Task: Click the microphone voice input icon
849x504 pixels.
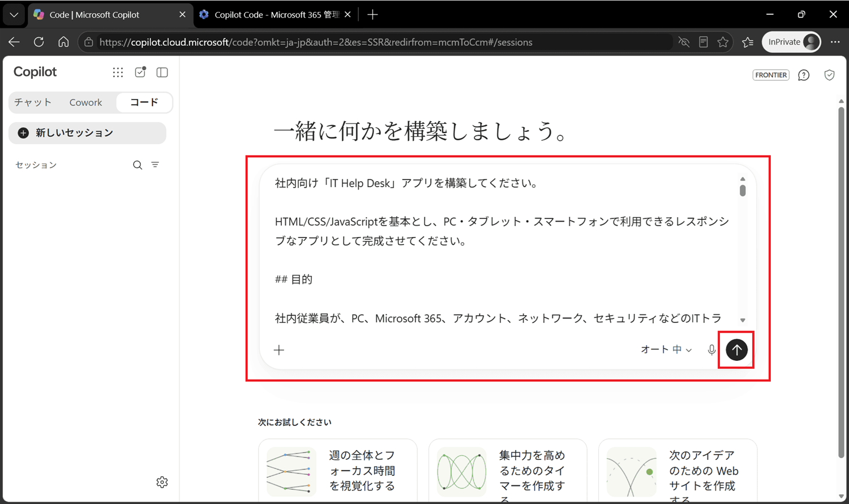Action: pyautogui.click(x=711, y=350)
